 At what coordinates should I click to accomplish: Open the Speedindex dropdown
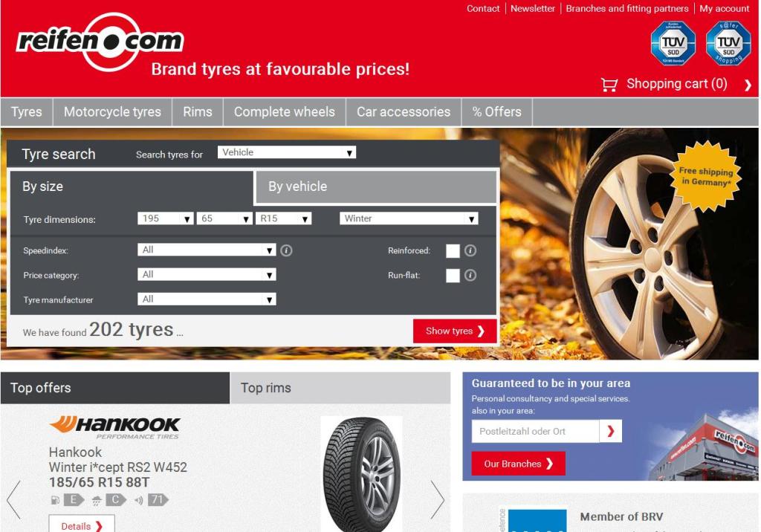point(207,250)
